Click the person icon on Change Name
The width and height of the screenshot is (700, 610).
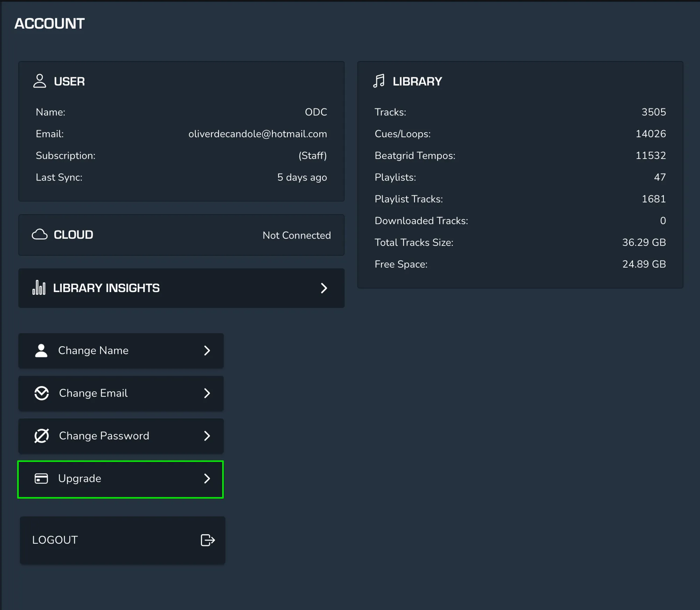pos(41,350)
